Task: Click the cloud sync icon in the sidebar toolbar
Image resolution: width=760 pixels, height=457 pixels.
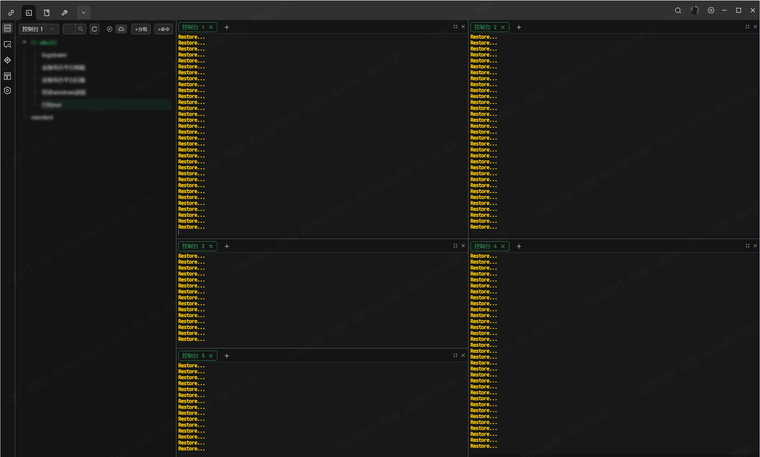Action: click(121, 29)
